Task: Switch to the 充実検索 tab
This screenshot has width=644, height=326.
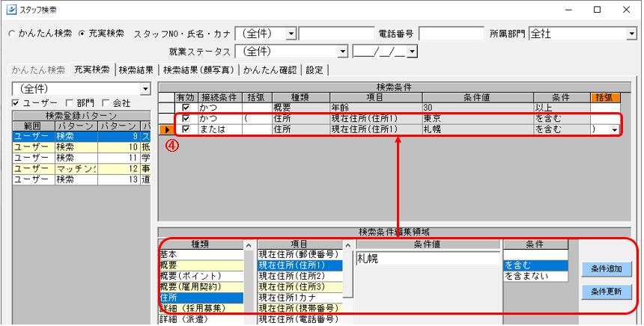Action: 91,70
